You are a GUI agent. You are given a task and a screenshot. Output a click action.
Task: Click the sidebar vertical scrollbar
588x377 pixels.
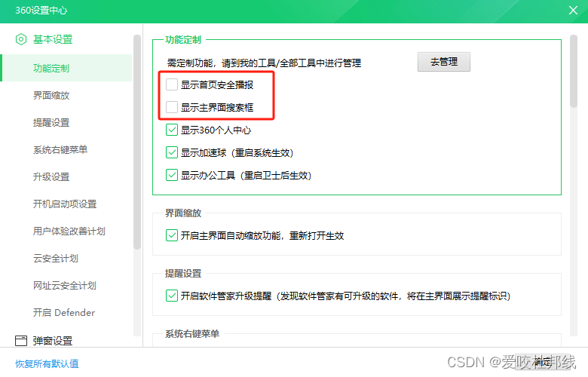pyautogui.click(x=137, y=142)
